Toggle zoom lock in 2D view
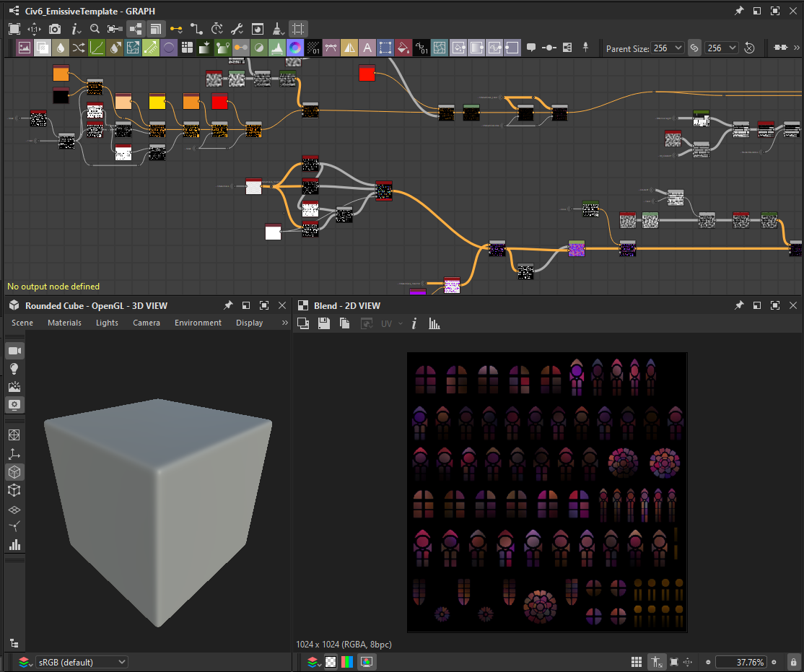Image resolution: width=804 pixels, height=672 pixels. 794,662
